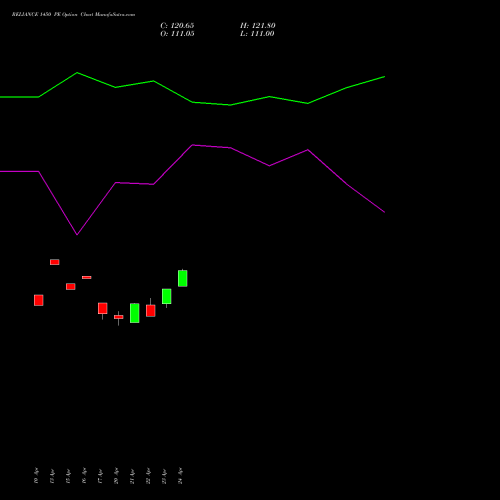500x500 pixels.
Task: Select the red candlestick for 22 Apr
Action: (x=151, y=310)
